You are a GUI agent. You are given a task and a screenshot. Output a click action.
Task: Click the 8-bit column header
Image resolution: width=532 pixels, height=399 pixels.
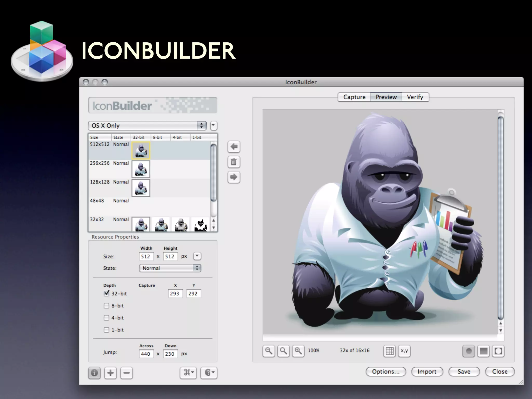[161, 137]
